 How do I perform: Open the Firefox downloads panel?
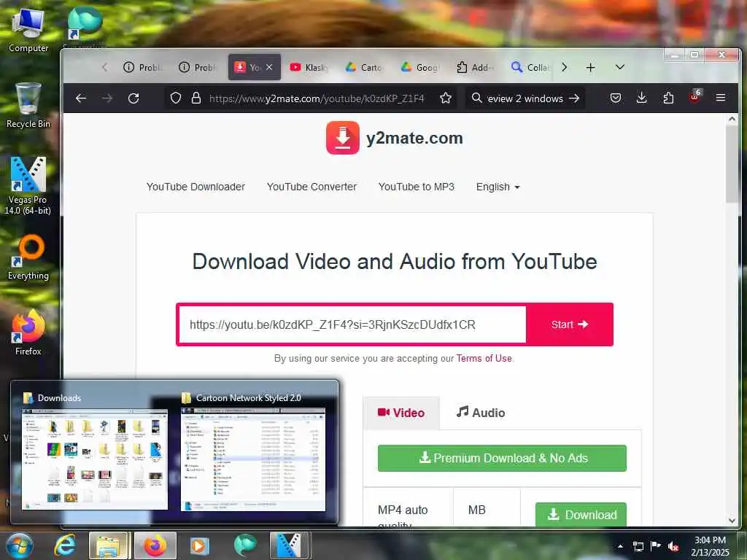pyautogui.click(x=642, y=98)
